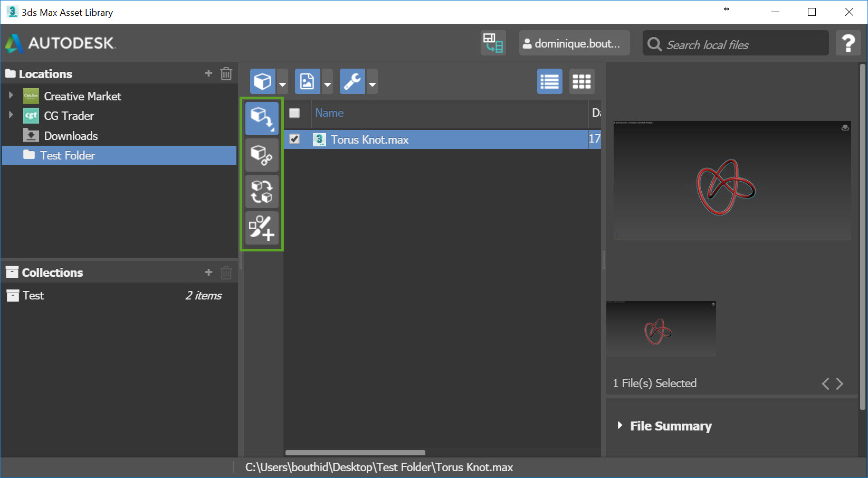Open the help question mark
Screen dimensions: 868x478
click(x=848, y=43)
